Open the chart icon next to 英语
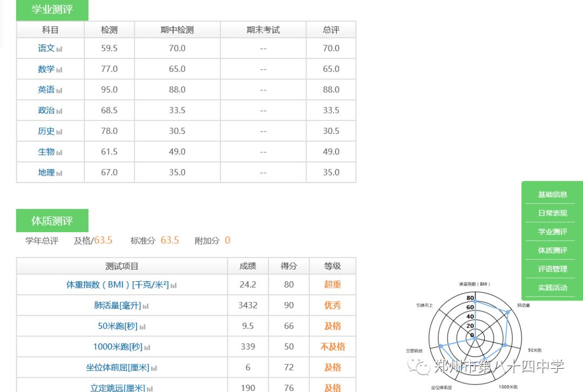The height and width of the screenshot is (392, 583). [x=59, y=91]
